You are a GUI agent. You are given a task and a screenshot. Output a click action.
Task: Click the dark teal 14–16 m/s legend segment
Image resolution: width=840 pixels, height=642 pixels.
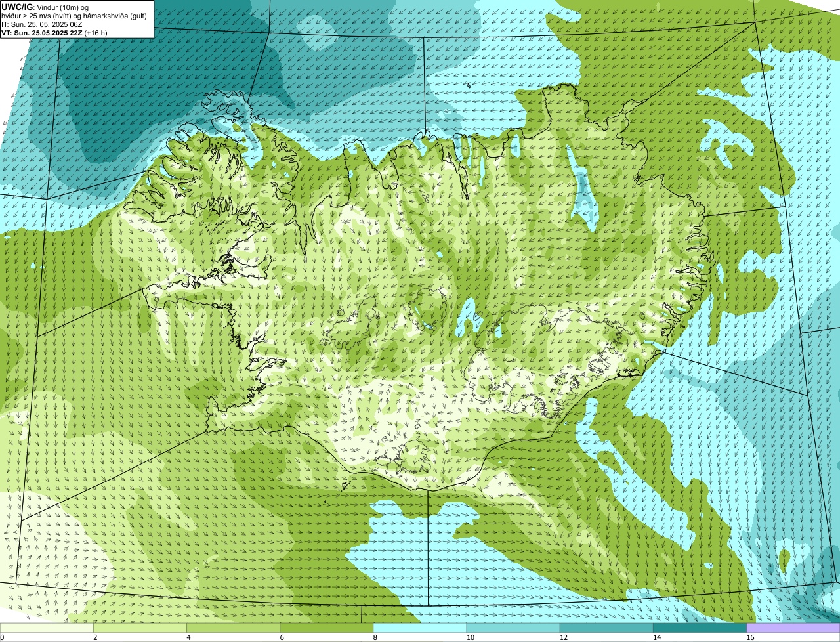pos(700,628)
